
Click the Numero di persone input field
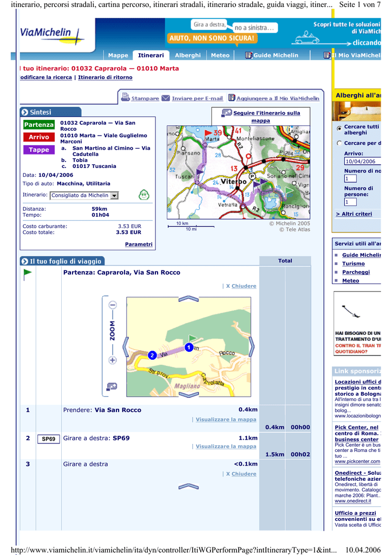click(350, 202)
